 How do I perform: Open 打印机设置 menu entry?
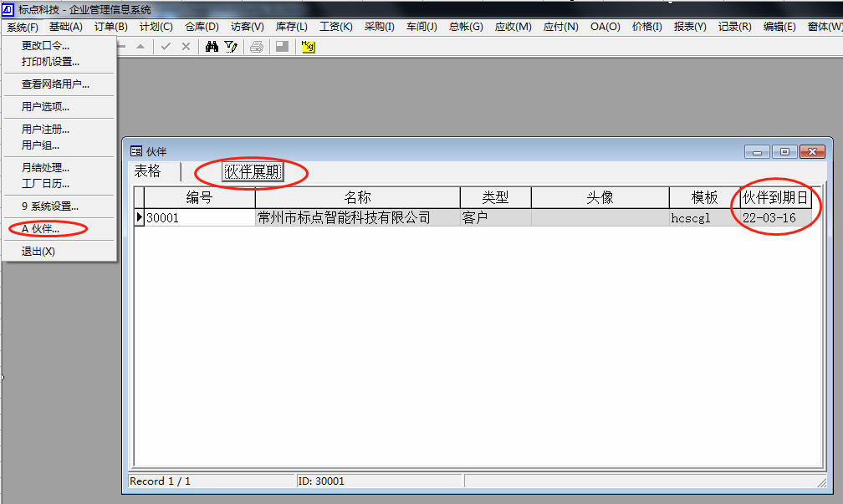click(50, 61)
